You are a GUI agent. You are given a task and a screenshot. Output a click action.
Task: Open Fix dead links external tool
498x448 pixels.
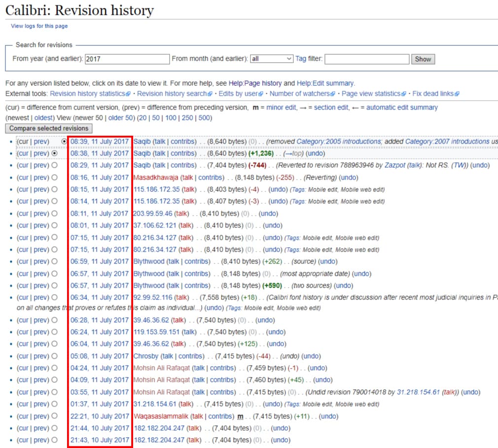(x=435, y=94)
